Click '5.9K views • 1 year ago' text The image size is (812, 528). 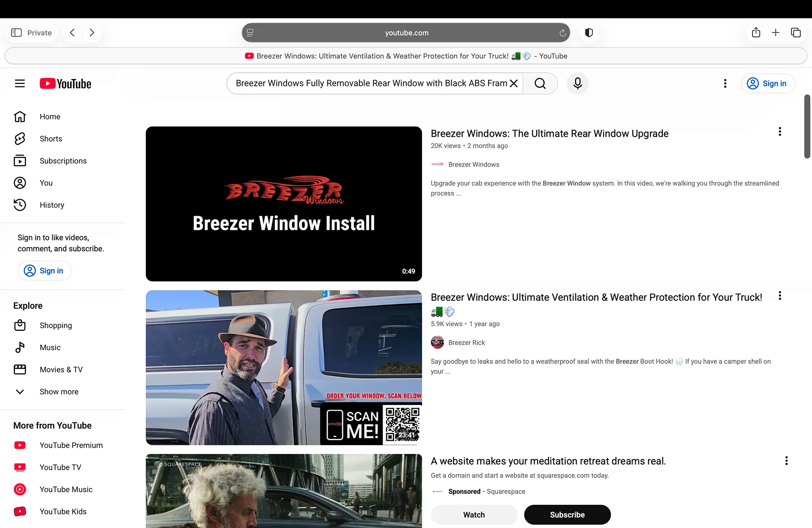tap(465, 324)
